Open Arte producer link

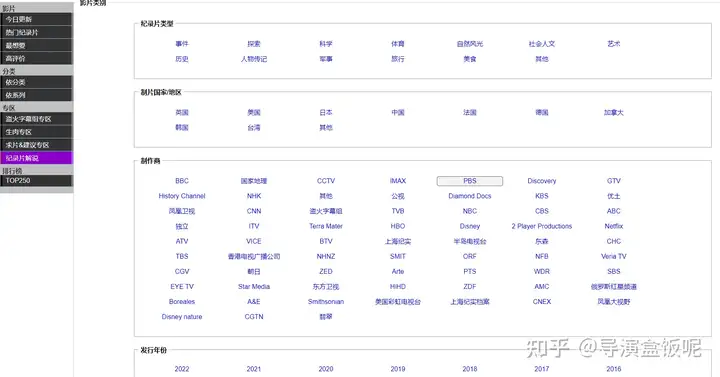tap(398, 271)
